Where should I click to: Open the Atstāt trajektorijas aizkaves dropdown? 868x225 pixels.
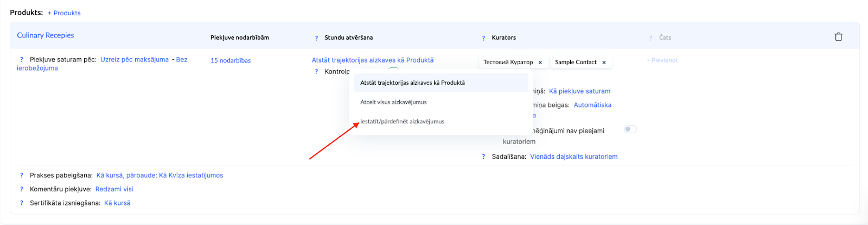point(372,60)
